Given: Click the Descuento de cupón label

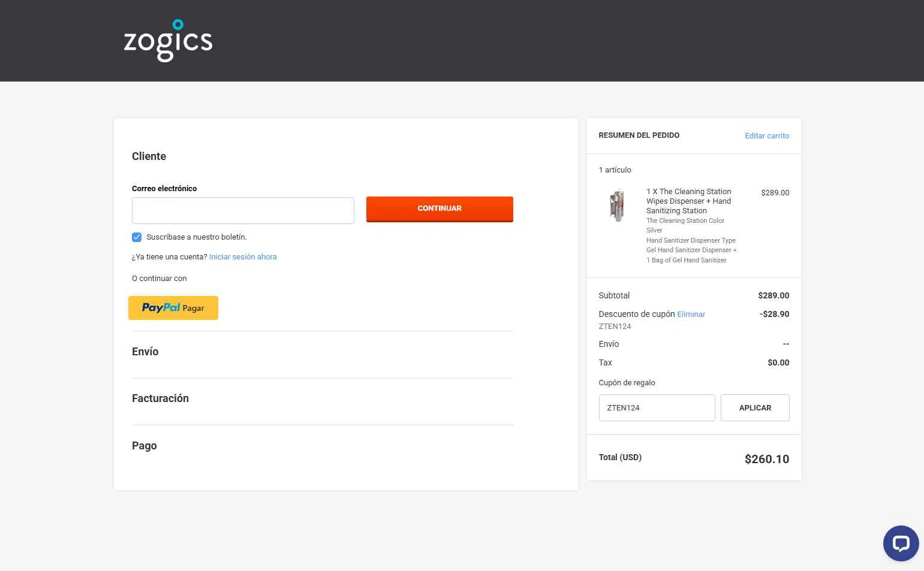Looking at the screenshot, I should click(637, 314).
